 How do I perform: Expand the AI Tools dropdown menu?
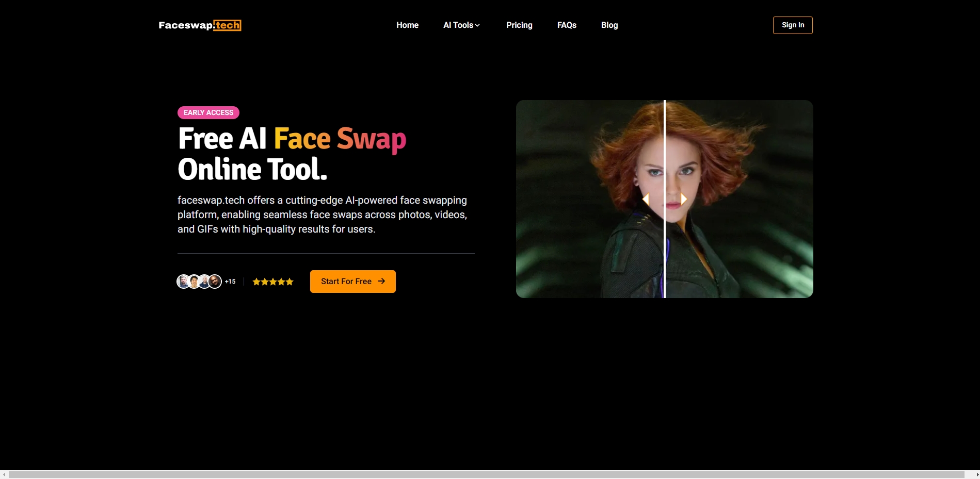(461, 25)
